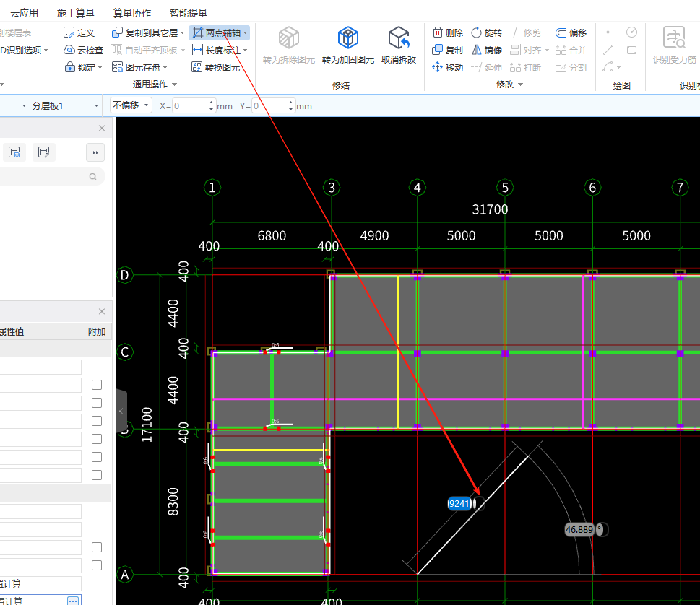
Task: Click the 定义 tool
Action: tap(79, 32)
